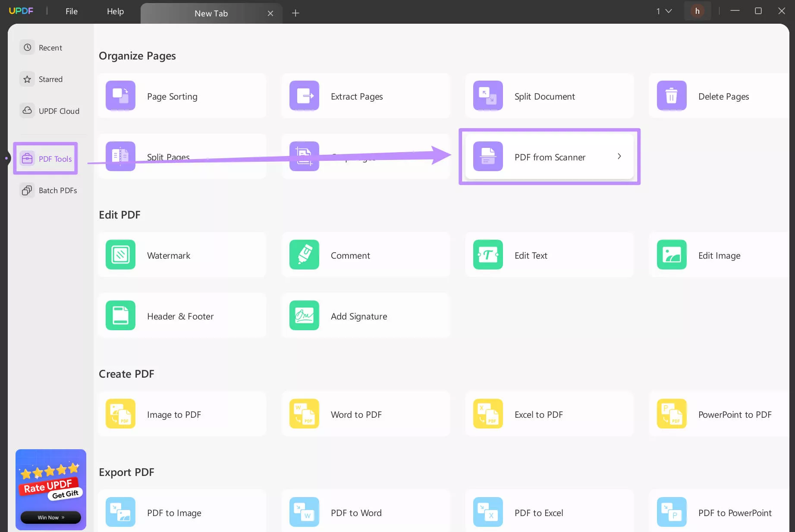Click the user profile avatar
The image size is (795, 532).
(697, 11)
